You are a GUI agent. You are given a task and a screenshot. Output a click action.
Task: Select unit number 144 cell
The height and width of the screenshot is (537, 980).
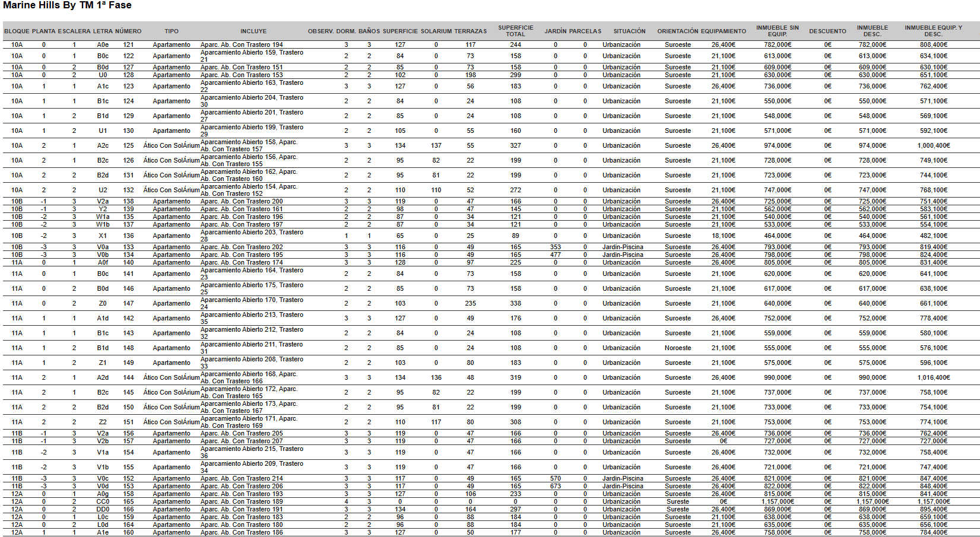pos(128,378)
